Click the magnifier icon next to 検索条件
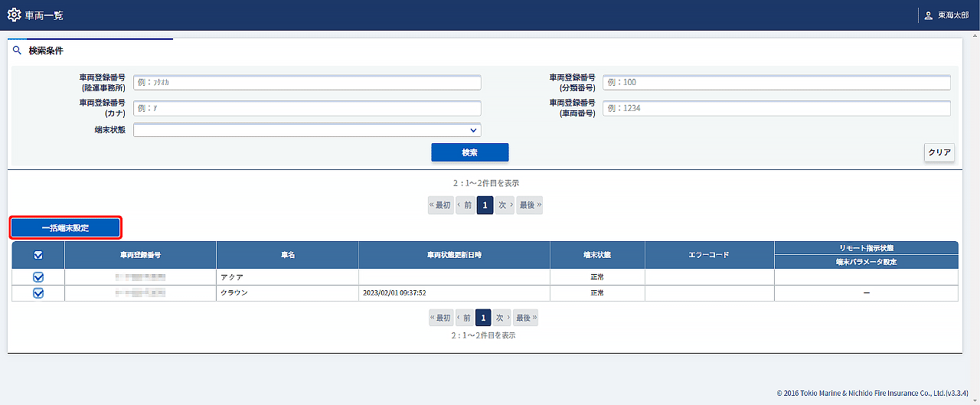The width and height of the screenshot is (980, 405). tap(17, 51)
